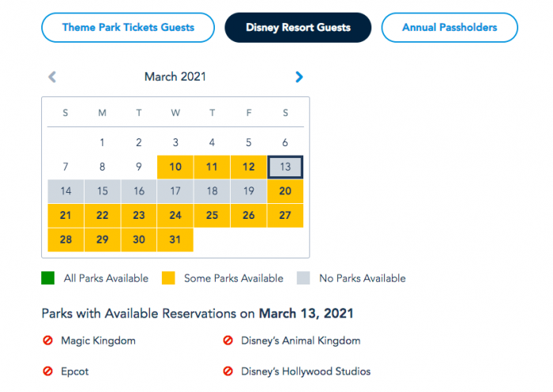Go to the previous month arrow
The height and width of the screenshot is (392, 553).
click(x=52, y=77)
